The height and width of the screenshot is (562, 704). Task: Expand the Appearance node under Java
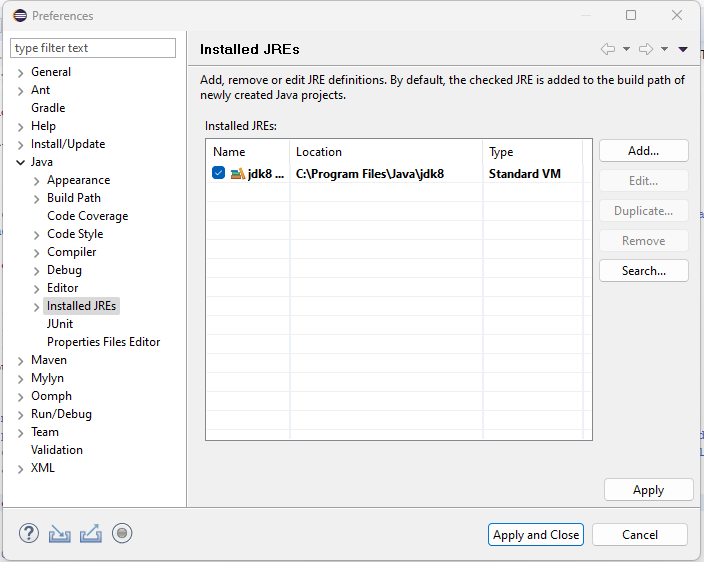[36, 181]
